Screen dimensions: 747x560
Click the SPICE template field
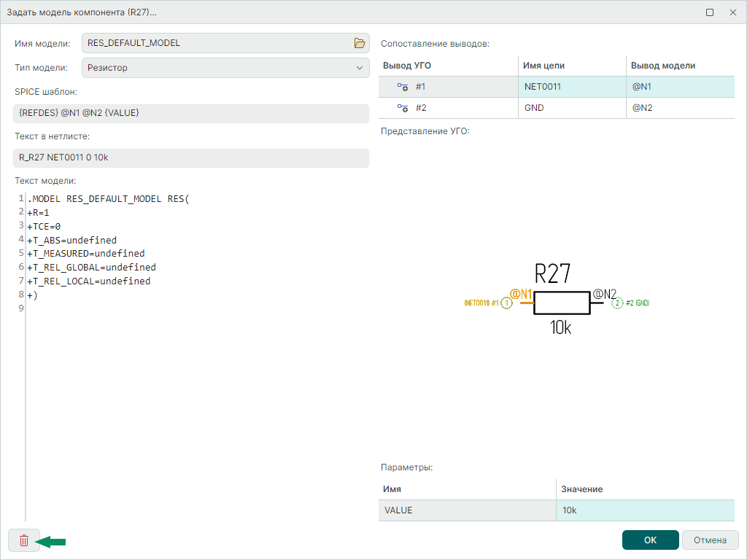191,113
